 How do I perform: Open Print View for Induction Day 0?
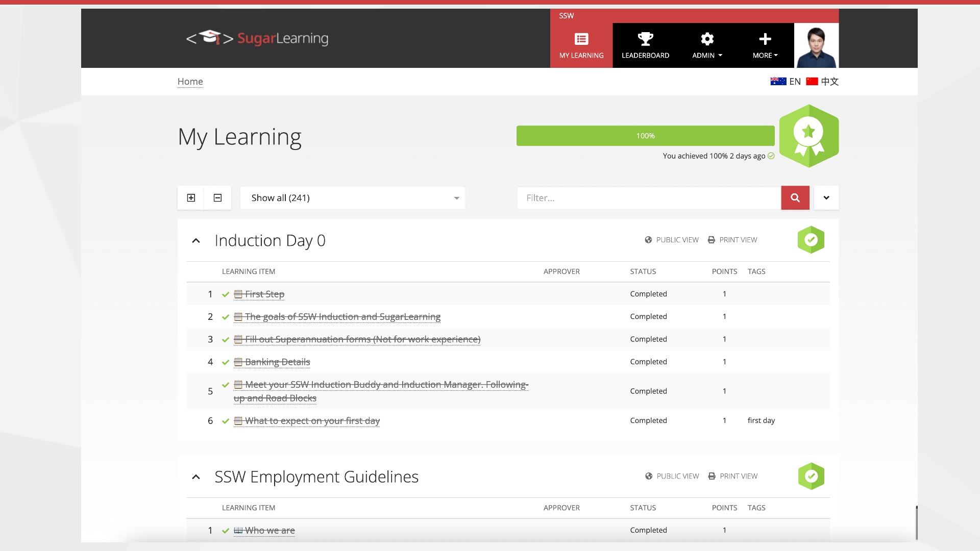(732, 240)
